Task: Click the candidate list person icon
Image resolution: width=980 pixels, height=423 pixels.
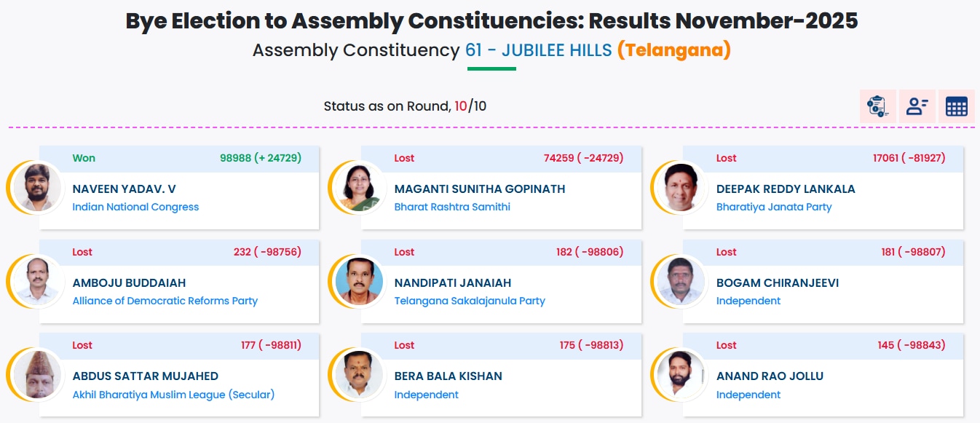Action: [x=917, y=106]
